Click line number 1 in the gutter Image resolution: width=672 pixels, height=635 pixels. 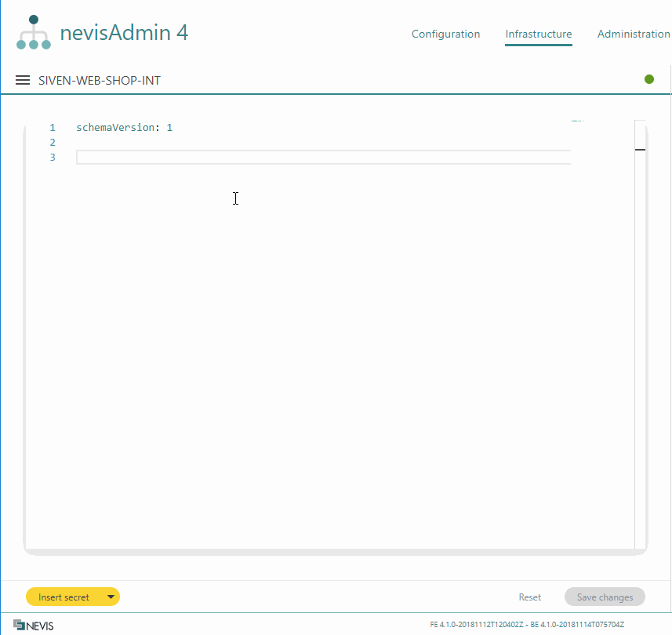(x=53, y=127)
